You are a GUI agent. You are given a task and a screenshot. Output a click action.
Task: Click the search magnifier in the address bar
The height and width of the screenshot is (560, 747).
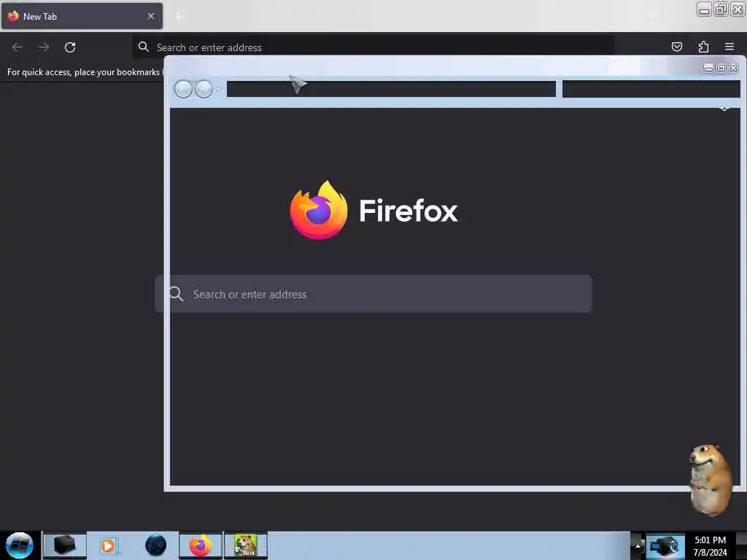click(x=144, y=47)
